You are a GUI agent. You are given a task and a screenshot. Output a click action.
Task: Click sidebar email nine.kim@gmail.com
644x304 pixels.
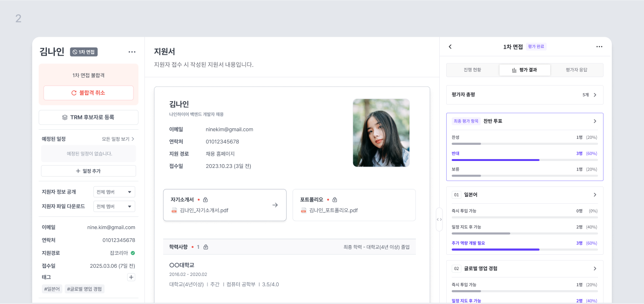[111, 227]
